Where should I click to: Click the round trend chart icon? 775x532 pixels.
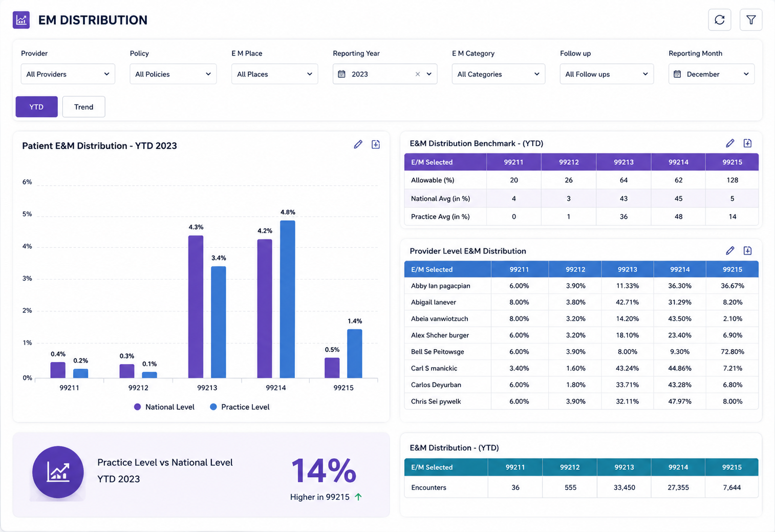[58, 472]
